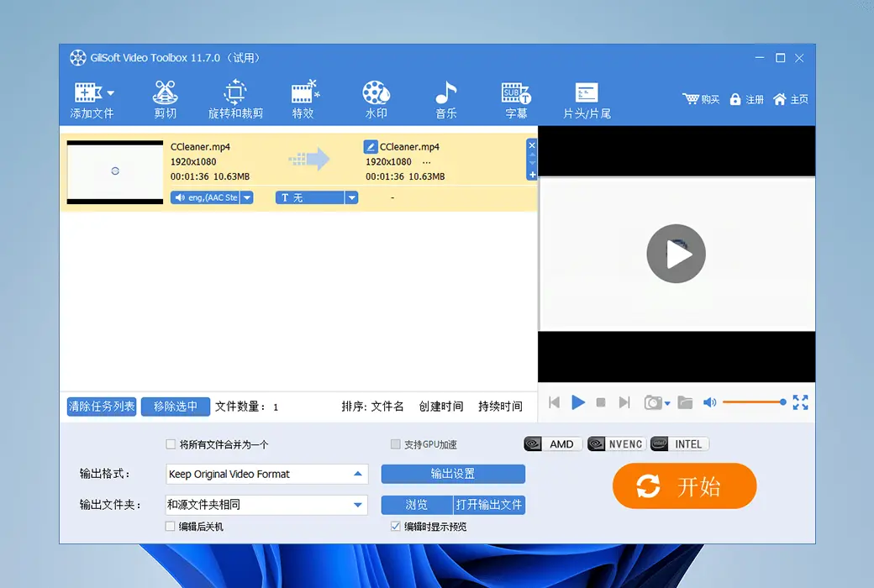Image resolution: width=874 pixels, height=588 pixels.
Task: Click 移除选中 remove selected button
Action: pos(176,407)
